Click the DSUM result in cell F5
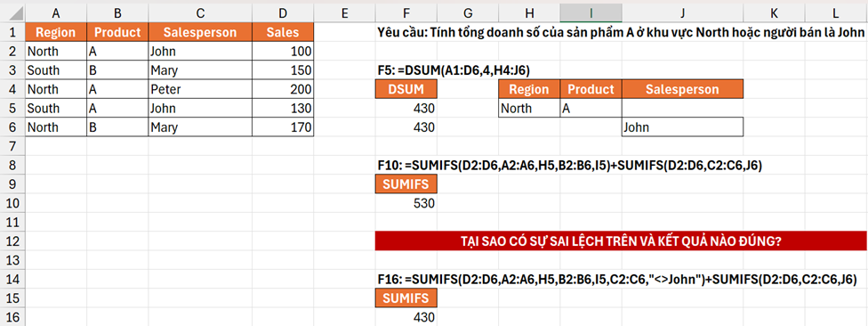 (406, 109)
